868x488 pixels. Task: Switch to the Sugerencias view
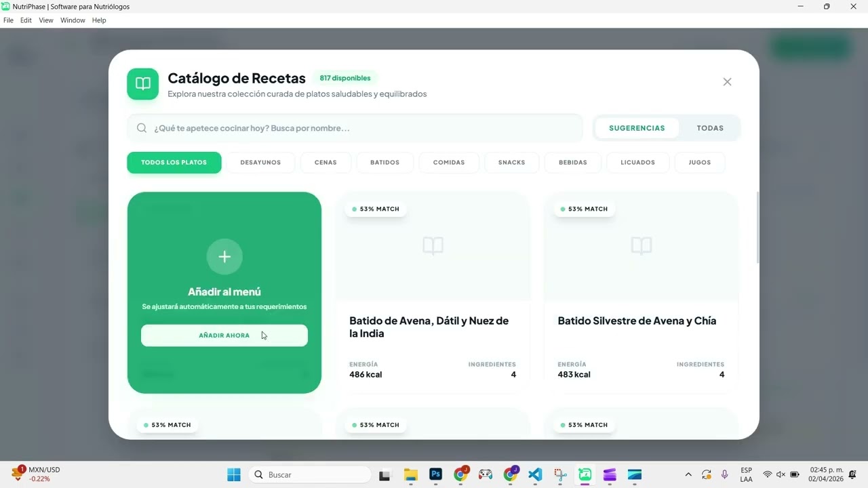click(637, 128)
